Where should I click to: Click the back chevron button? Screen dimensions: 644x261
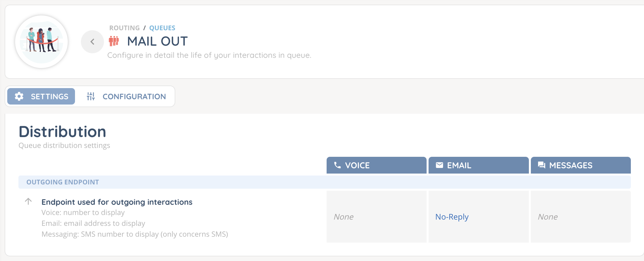[92, 42]
